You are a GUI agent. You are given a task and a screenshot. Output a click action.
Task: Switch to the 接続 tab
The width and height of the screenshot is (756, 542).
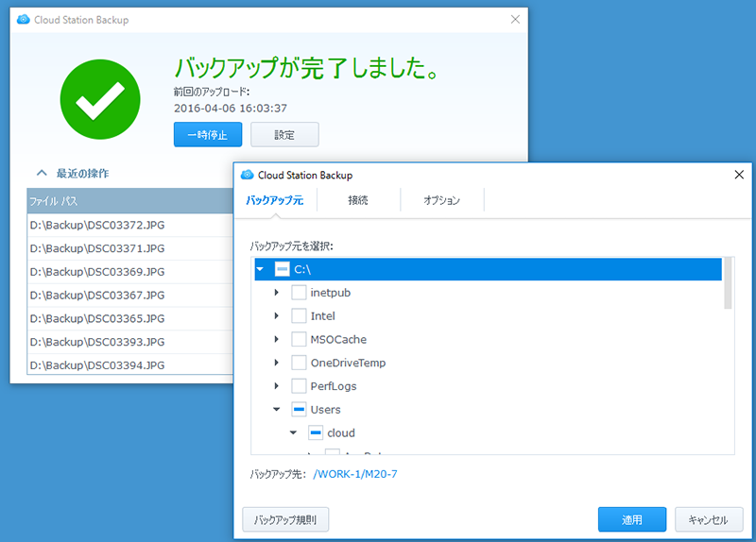click(358, 200)
